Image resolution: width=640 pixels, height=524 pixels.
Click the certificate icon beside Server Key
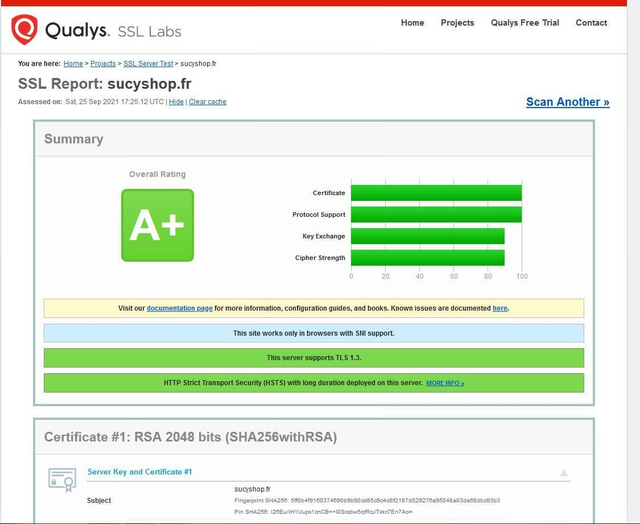[x=62, y=480]
